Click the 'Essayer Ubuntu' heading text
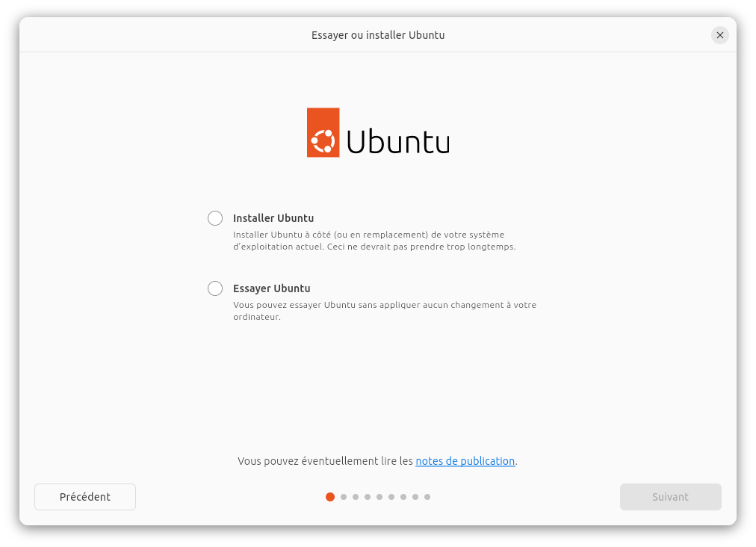Screen dimensions: 756x547 click(x=271, y=288)
